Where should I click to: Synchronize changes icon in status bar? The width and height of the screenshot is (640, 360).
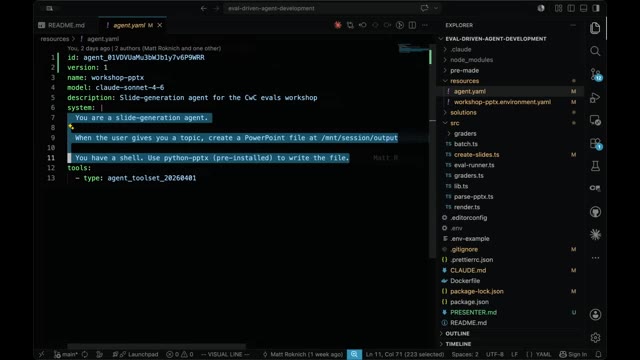coord(85,354)
